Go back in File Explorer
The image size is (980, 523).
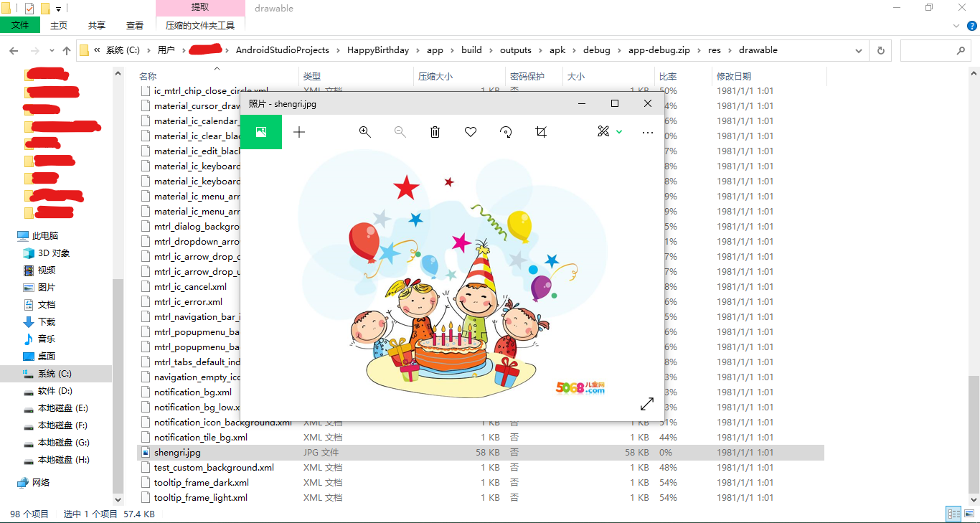(14, 51)
